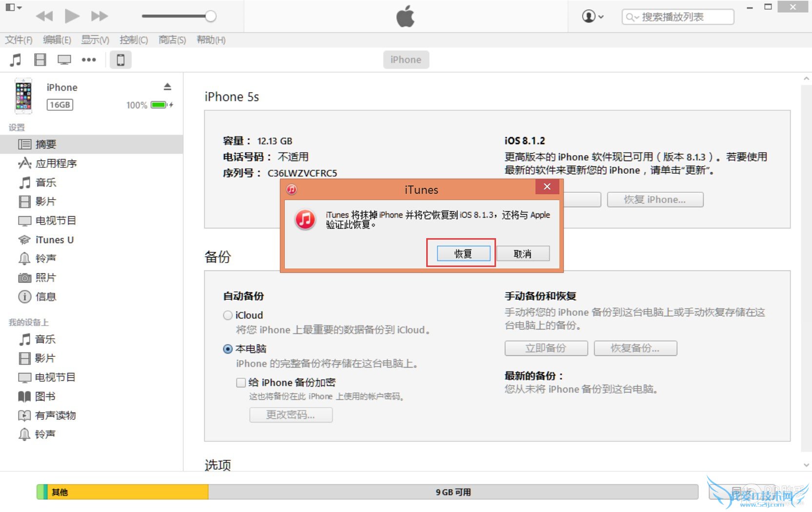Open the 编辑(E) menu
812x512 pixels.
[57, 40]
